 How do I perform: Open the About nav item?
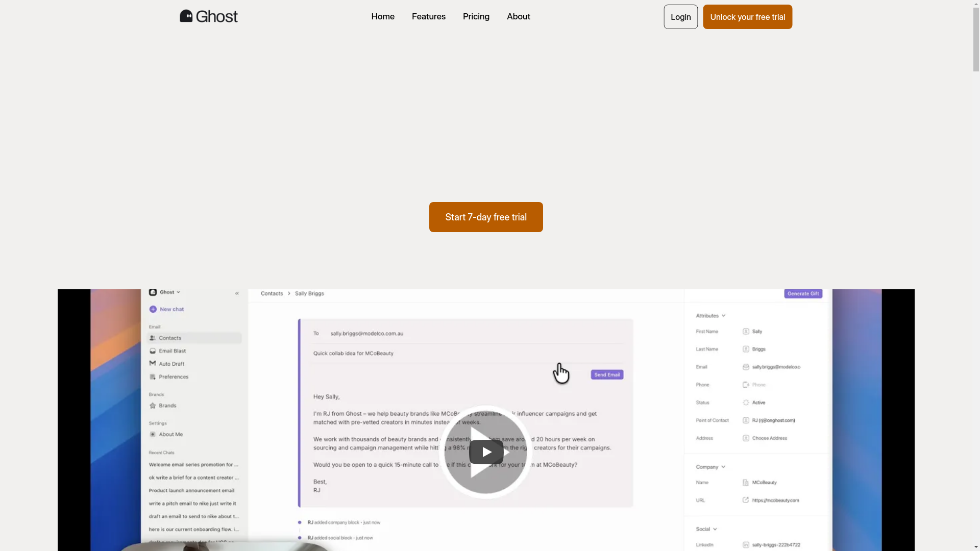(x=519, y=16)
